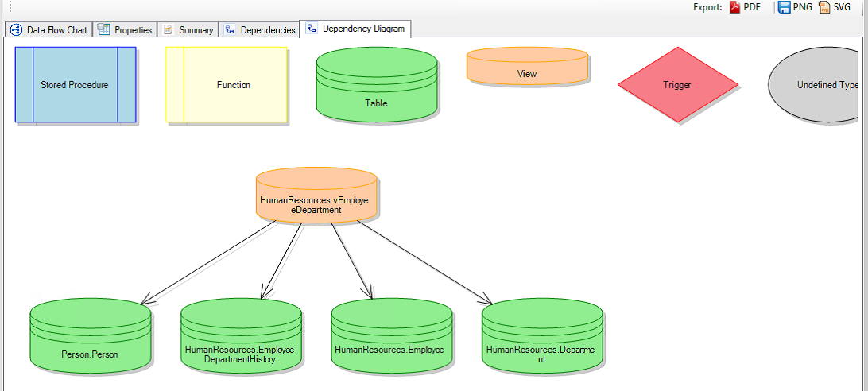Click the orange SVG file icon
Viewport: 868px width, 391px height.
point(824,7)
